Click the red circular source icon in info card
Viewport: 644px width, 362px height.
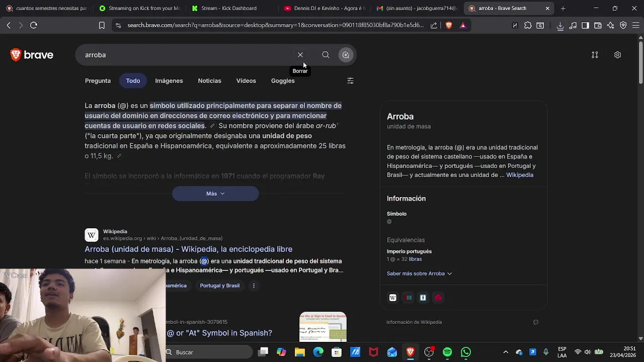point(438,298)
